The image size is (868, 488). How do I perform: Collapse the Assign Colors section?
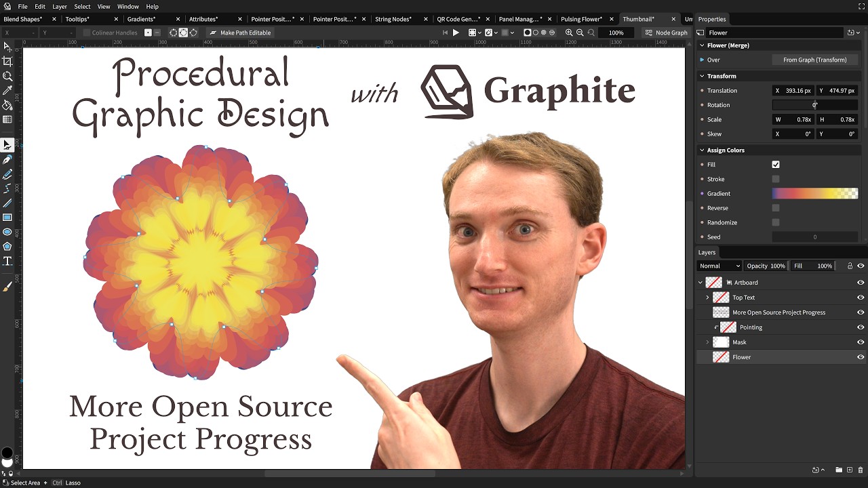702,150
